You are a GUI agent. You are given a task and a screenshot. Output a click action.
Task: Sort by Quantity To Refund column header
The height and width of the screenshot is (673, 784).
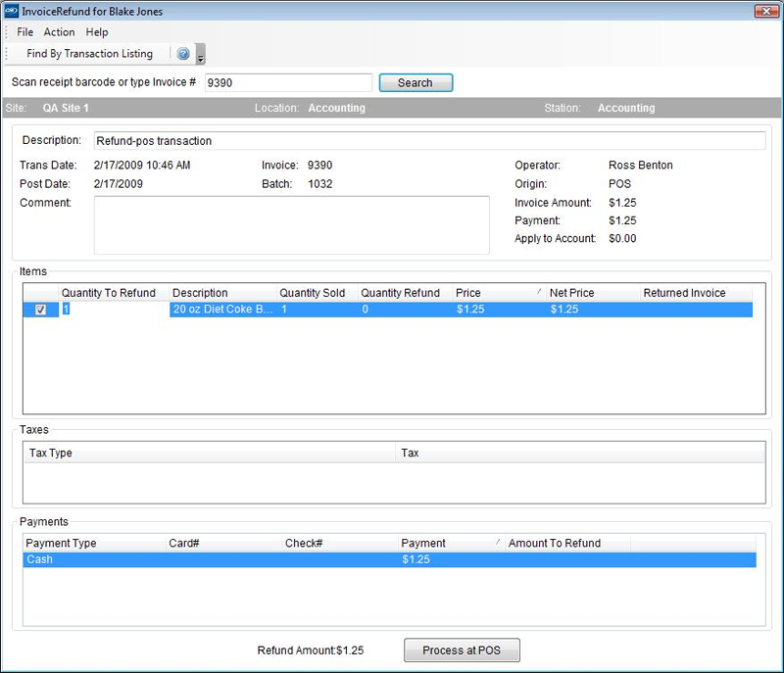[x=114, y=293]
